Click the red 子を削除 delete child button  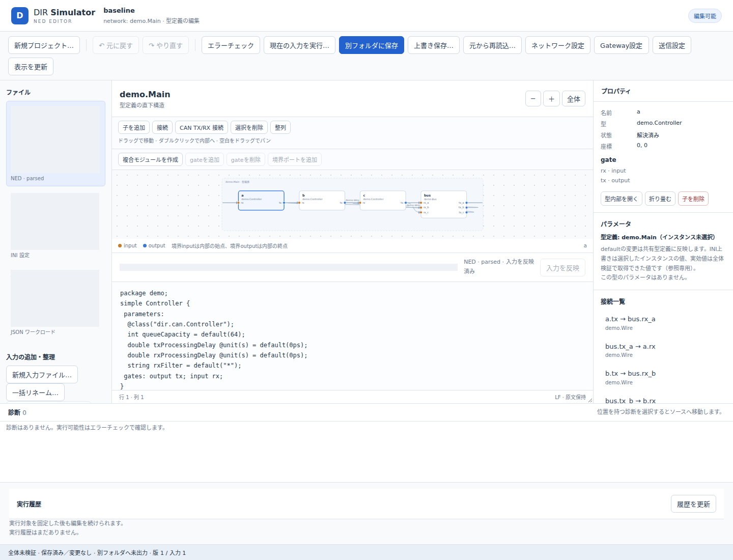693,199
